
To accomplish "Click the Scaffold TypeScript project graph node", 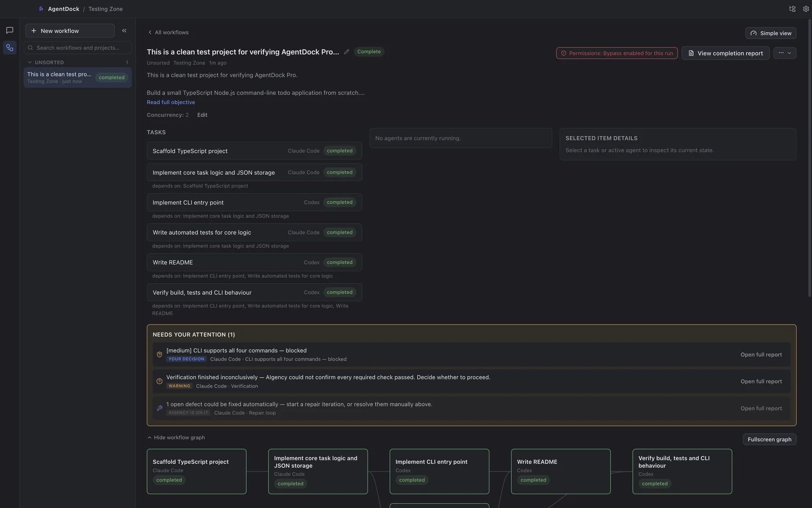I will [x=197, y=471].
